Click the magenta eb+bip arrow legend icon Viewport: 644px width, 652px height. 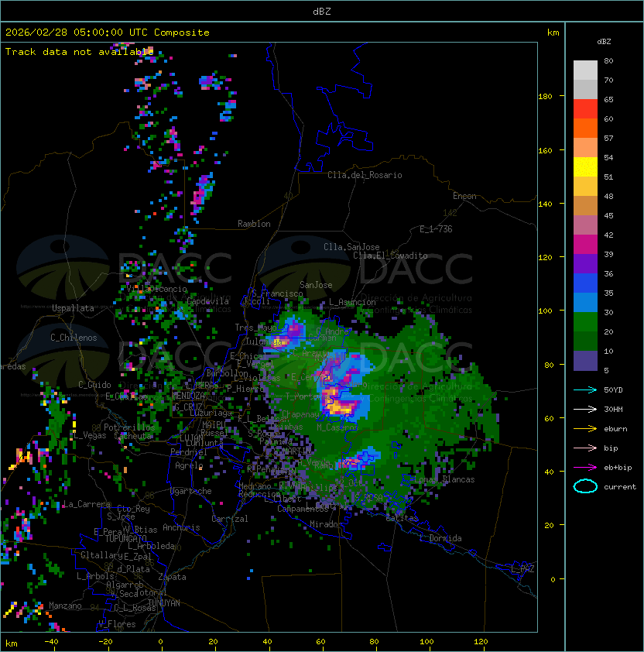coord(585,468)
